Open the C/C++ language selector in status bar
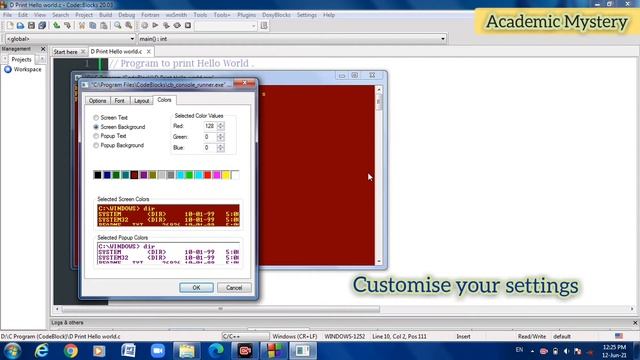 click(x=245, y=336)
